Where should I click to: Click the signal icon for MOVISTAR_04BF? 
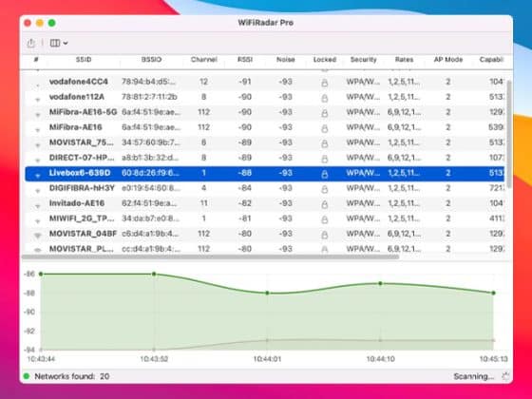coord(38,236)
